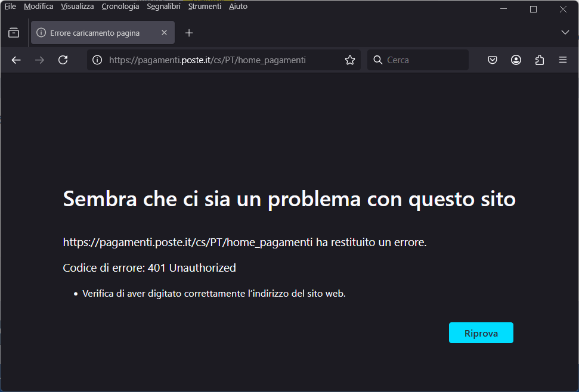Image resolution: width=579 pixels, height=392 pixels.
Task: Open the Firefox account menu
Action: pos(516,60)
